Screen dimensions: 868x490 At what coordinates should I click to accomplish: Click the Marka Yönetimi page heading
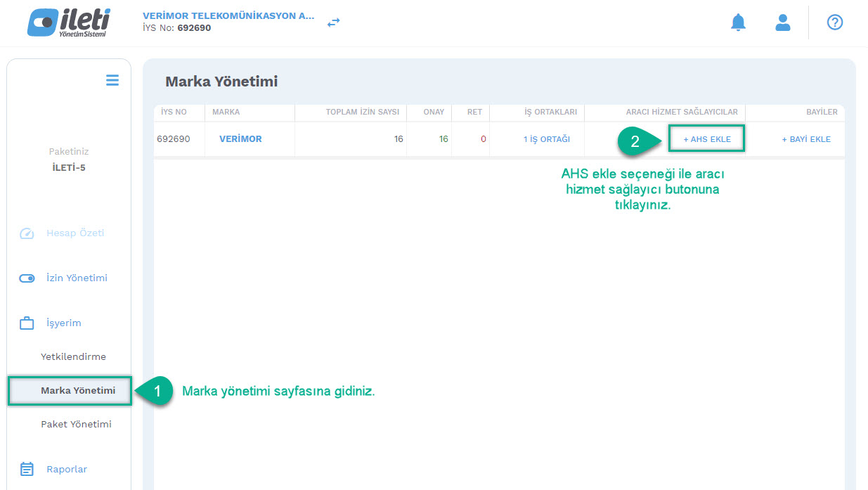coord(221,82)
